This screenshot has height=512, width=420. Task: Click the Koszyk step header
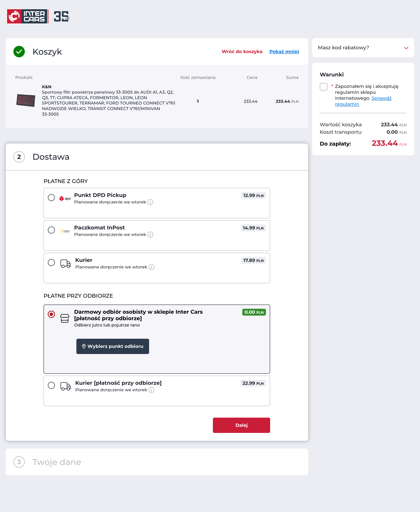click(x=47, y=52)
